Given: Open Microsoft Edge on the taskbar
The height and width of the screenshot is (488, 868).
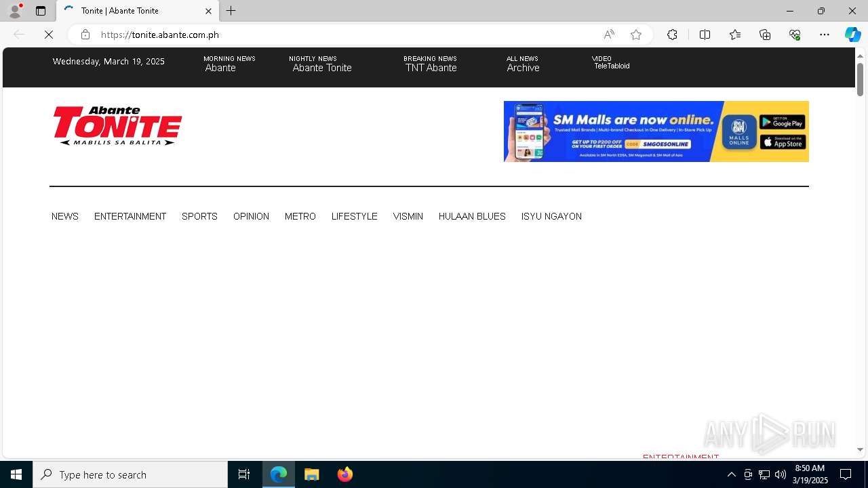Looking at the screenshot, I should coord(279,474).
